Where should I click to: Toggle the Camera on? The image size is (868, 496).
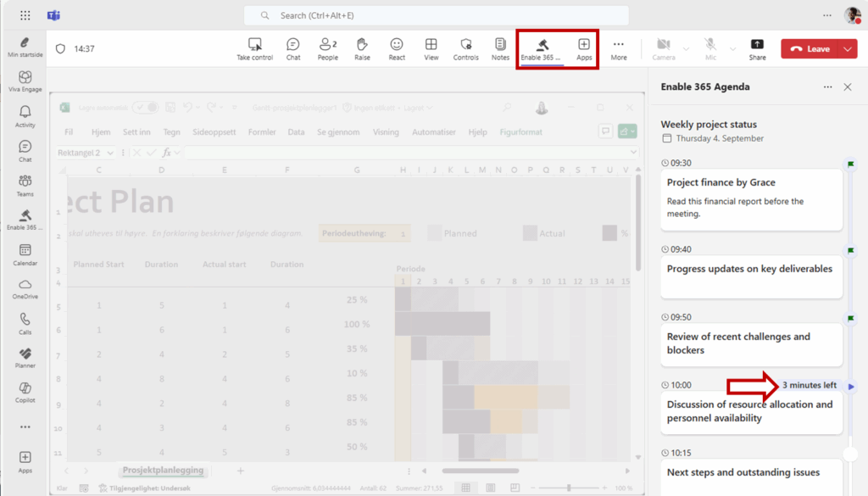coord(663,48)
